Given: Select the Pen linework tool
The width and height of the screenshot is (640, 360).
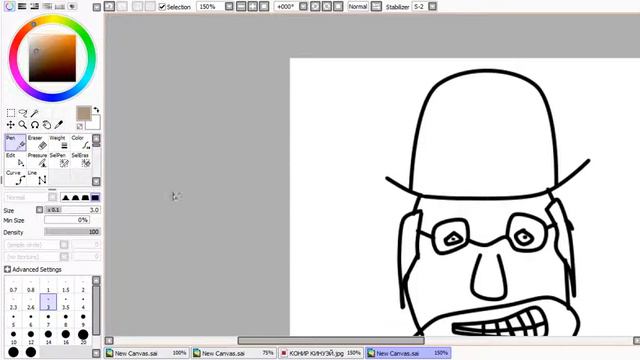Looking at the screenshot, I should (16, 142).
